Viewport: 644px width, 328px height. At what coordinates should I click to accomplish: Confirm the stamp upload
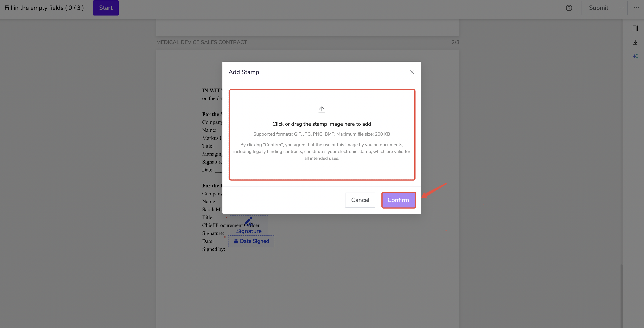(x=398, y=200)
